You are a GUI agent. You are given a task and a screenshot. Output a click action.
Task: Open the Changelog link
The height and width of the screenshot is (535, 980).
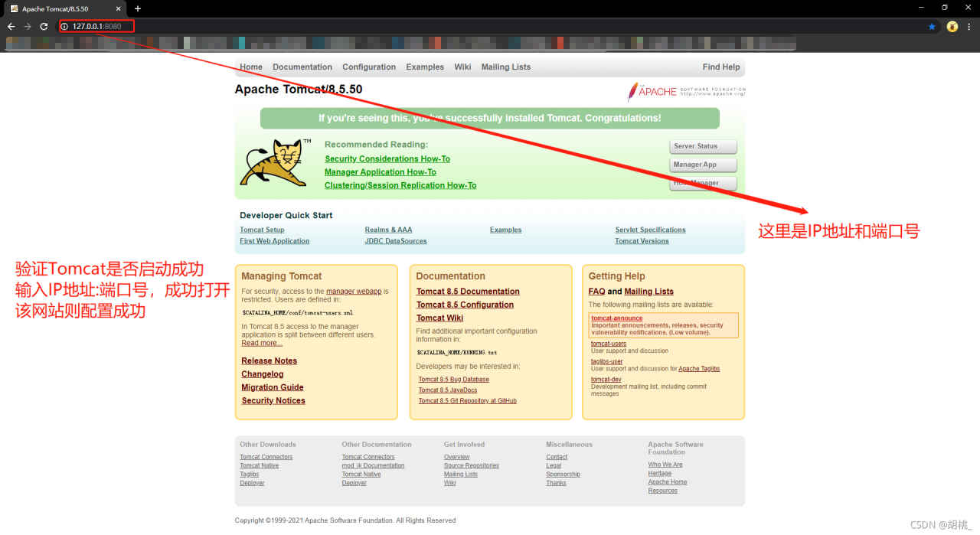coord(263,374)
